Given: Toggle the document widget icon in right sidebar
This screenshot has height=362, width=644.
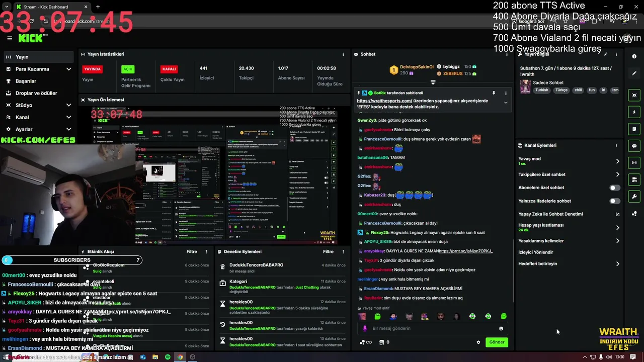Looking at the screenshot, I should tap(634, 129).
